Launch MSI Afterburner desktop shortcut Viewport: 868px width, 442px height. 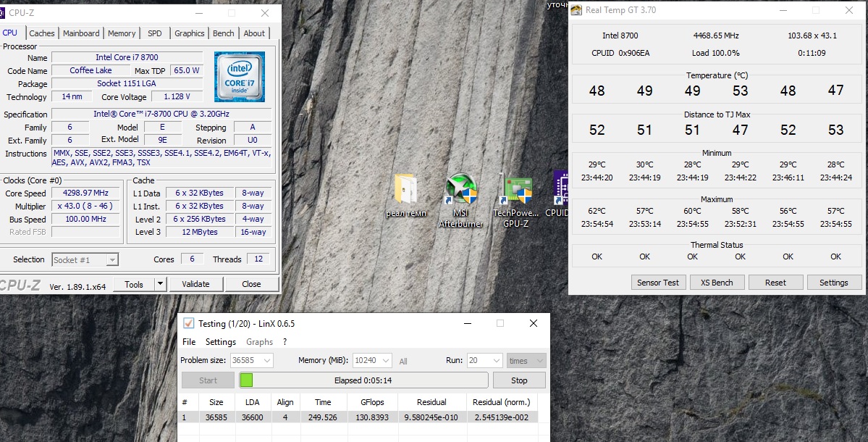(460, 199)
